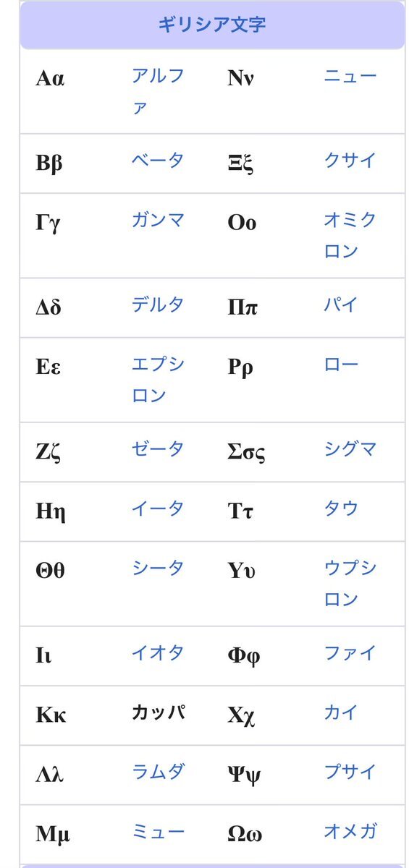Viewport: 409px width, 868px height.
Task: Open the クサイ link
Action: coord(350,161)
